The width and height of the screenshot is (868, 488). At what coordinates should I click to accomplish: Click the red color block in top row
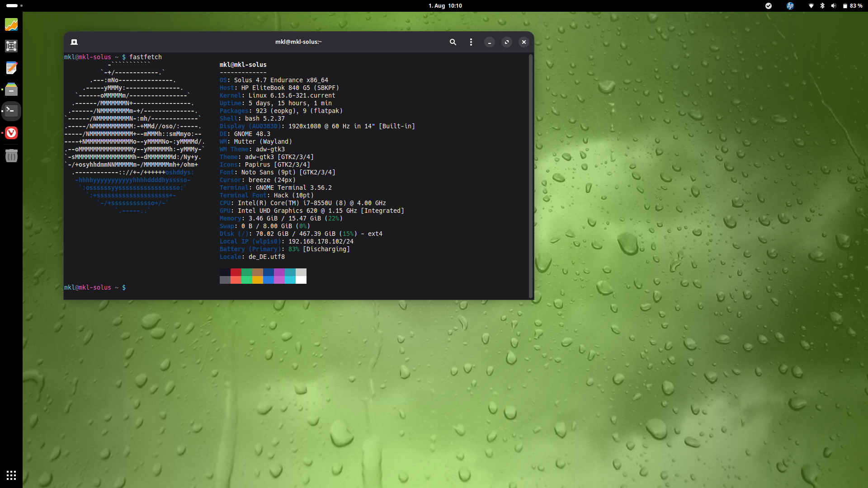[236, 272]
